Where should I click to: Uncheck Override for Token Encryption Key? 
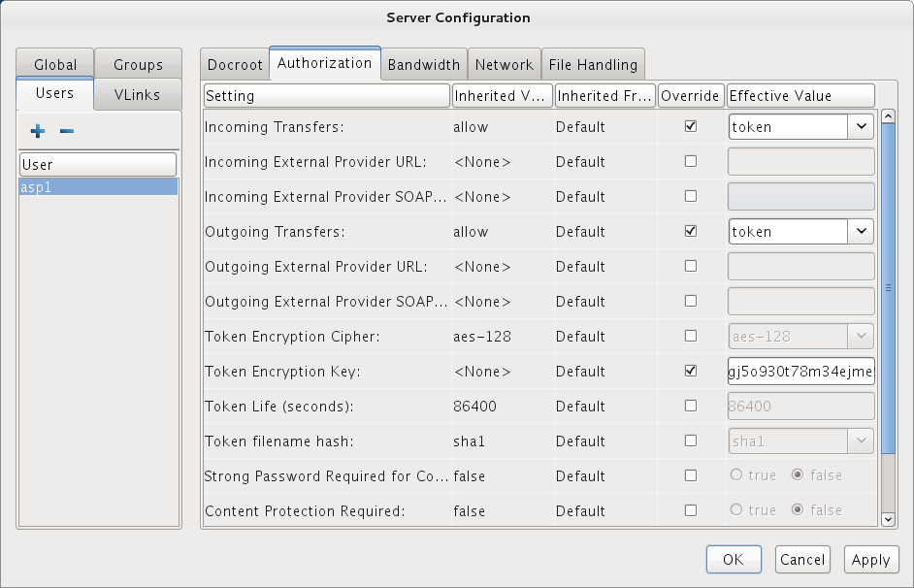(691, 371)
